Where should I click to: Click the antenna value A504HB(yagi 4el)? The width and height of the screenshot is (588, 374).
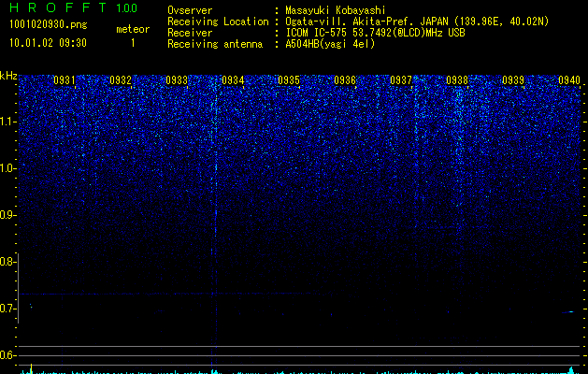click(x=330, y=44)
